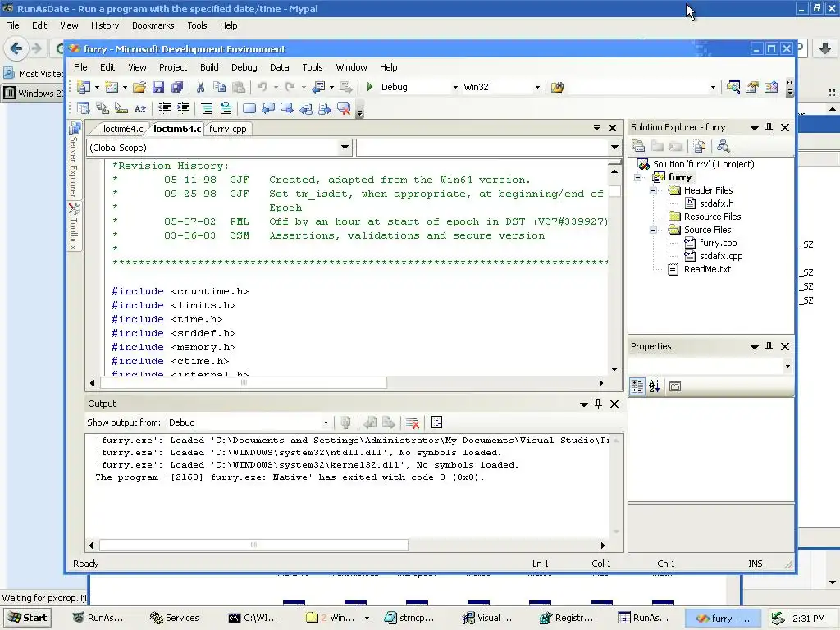Collapse the furry project node
Viewport: 840px width, 630px height.
click(x=638, y=177)
